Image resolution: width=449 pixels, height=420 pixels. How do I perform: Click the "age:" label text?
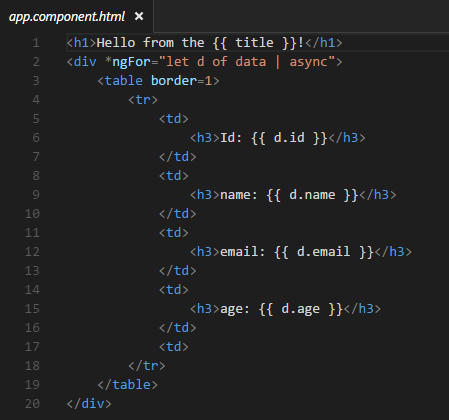[x=235, y=309]
